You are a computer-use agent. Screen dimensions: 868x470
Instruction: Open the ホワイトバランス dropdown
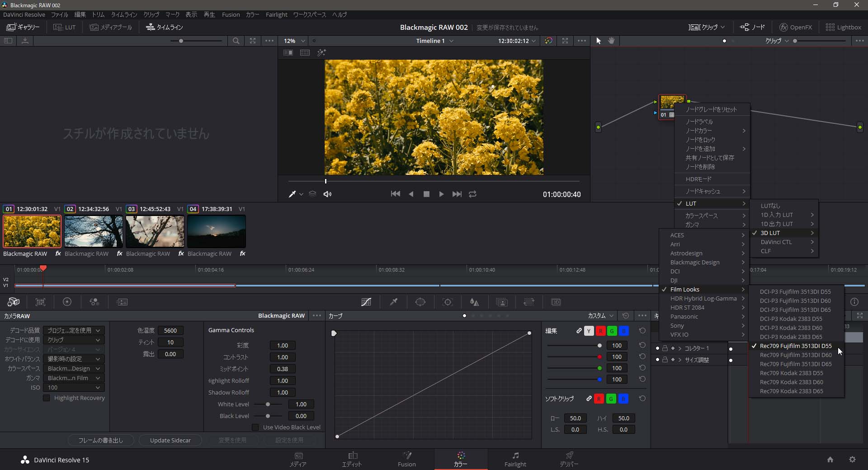tap(74, 359)
